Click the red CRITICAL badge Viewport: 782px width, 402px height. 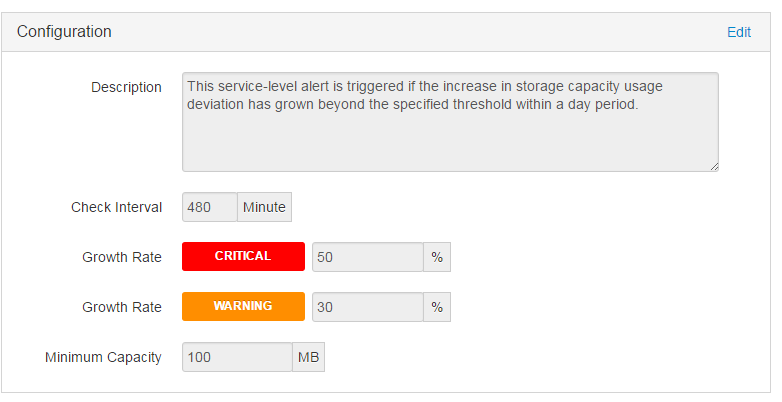click(x=243, y=256)
